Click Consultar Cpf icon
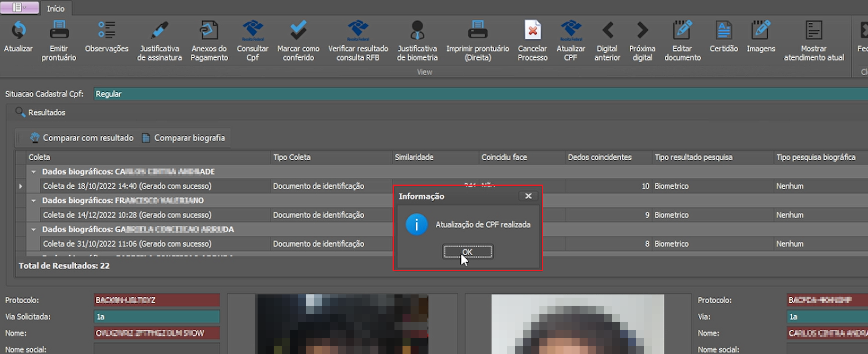The height and width of the screenshot is (354, 868). tap(252, 30)
